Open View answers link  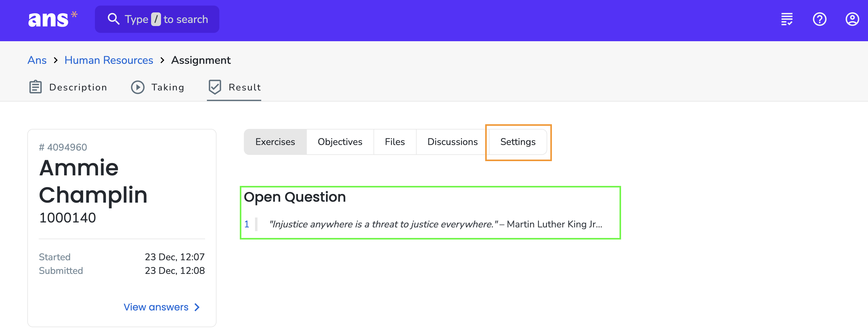[162, 307]
